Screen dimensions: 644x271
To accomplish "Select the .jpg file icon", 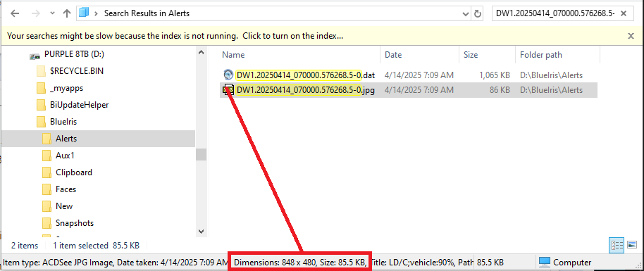I will pos(228,89).
